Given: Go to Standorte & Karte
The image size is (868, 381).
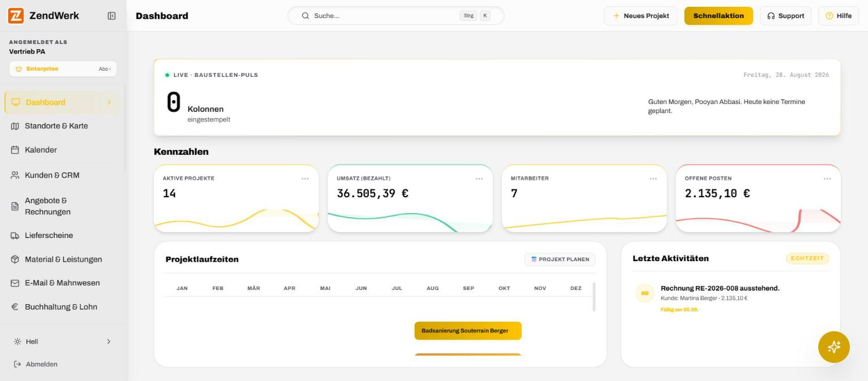Looking at the screenshot, I should (x=62, y=126).
